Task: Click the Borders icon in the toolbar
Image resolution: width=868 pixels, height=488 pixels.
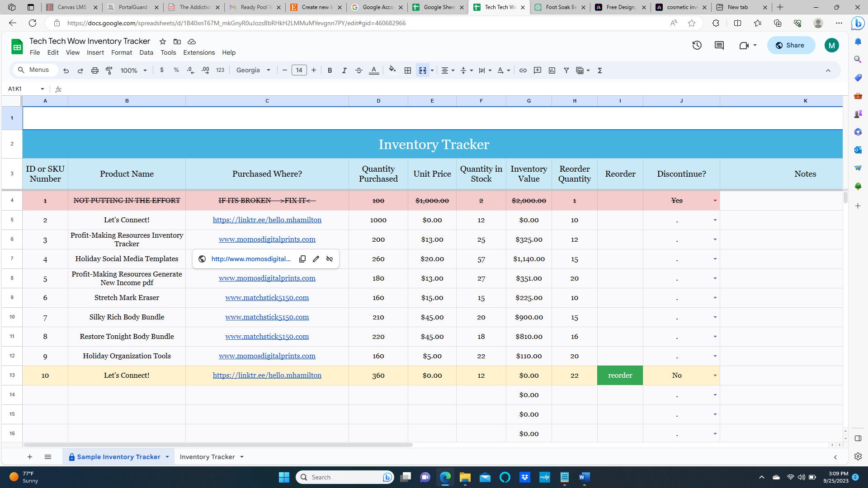Action: pyautogui.click(x=407, y=70)
